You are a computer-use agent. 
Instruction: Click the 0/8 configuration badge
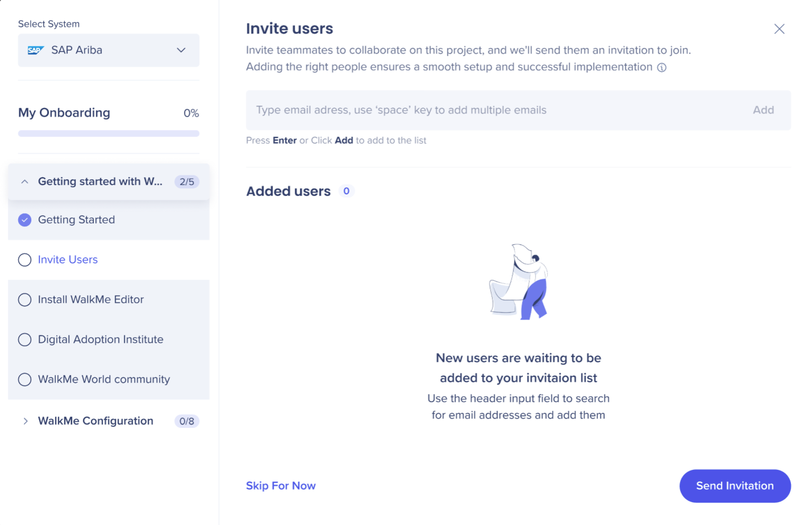[x=186, y=421]
